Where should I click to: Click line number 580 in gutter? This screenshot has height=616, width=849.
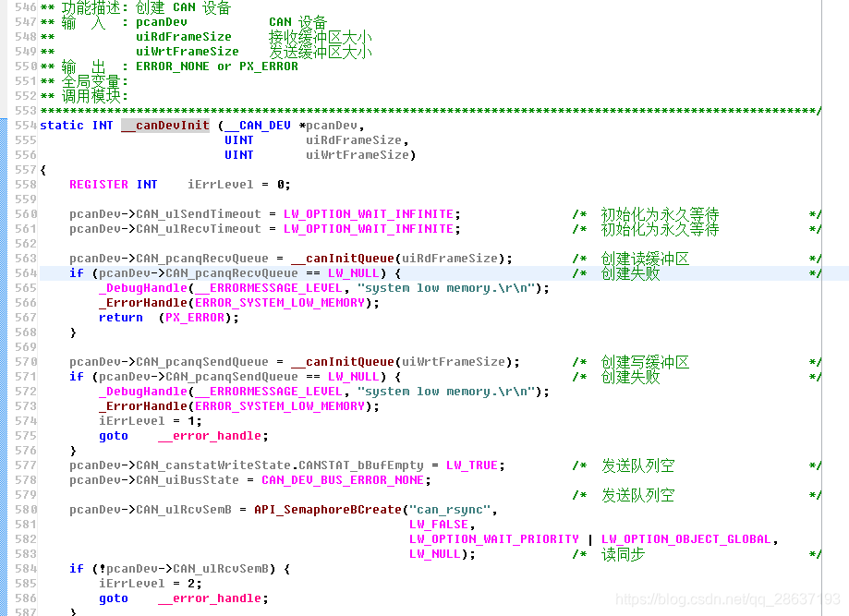[26, 510]
